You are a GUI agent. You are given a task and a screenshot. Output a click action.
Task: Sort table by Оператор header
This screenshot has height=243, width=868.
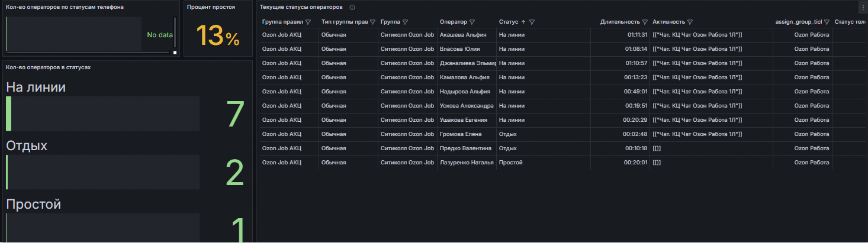453,22
